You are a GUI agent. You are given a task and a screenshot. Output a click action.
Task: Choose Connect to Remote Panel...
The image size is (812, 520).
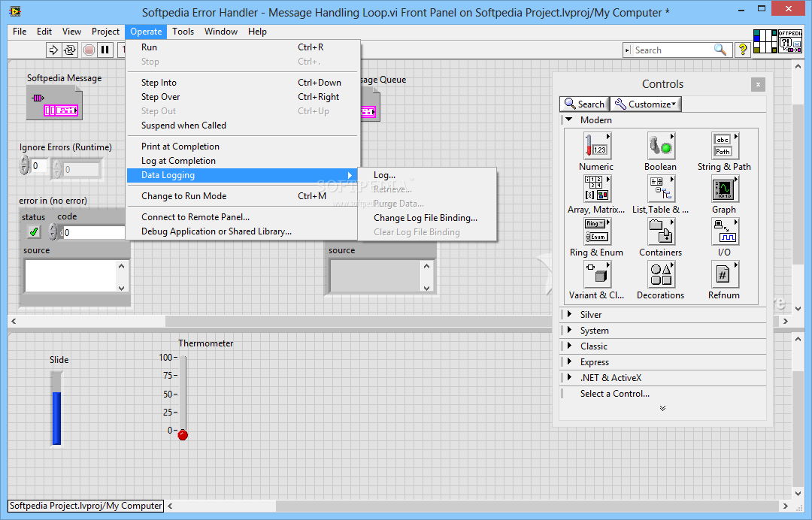tap(242, 217)
